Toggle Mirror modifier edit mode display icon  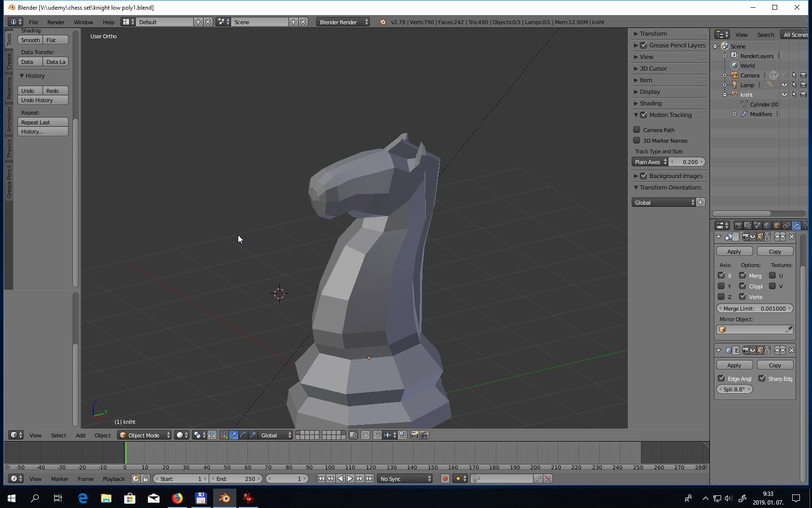[760, 237]
